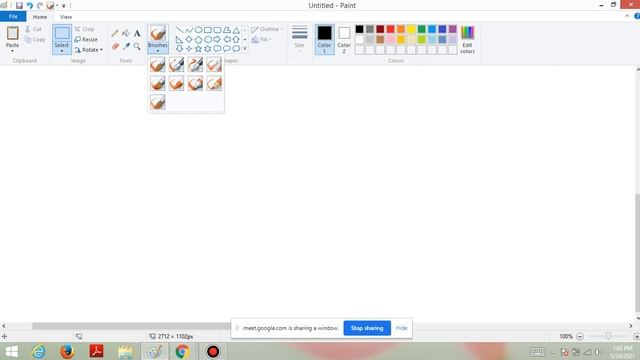640x360 pixels.
Task: Select the Pencil tool
Action: point(115,33)
